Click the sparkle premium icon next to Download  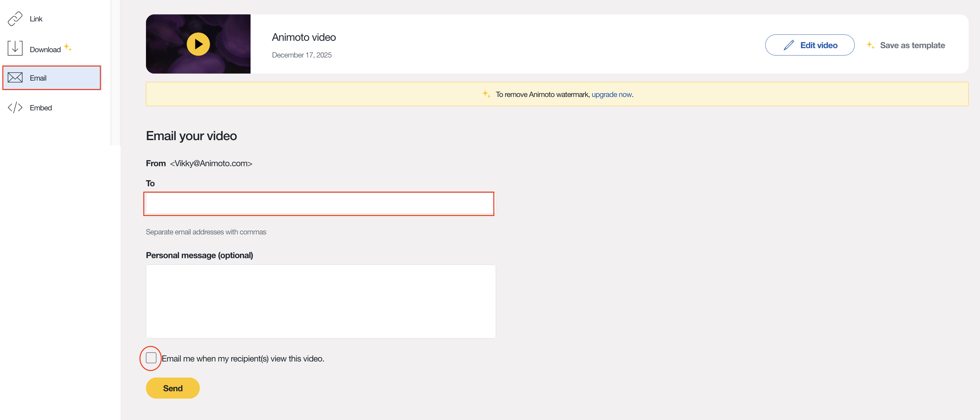click(68, 47)
